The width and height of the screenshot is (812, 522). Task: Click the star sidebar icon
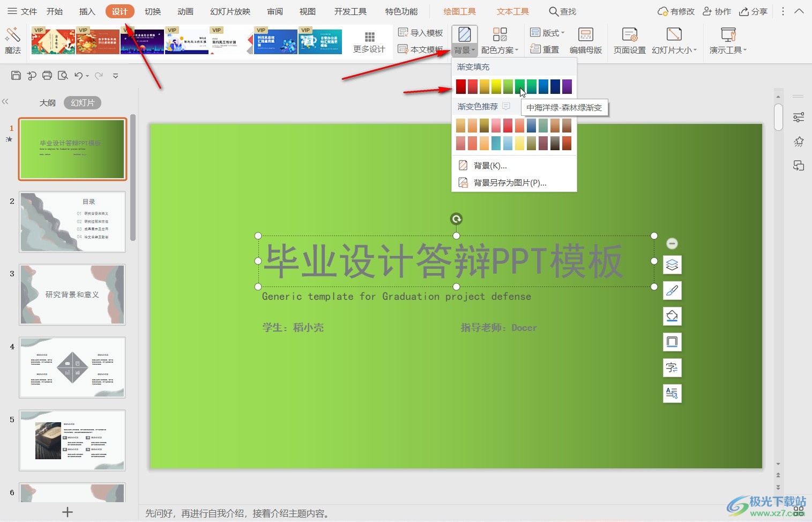[x=799, y=142]
